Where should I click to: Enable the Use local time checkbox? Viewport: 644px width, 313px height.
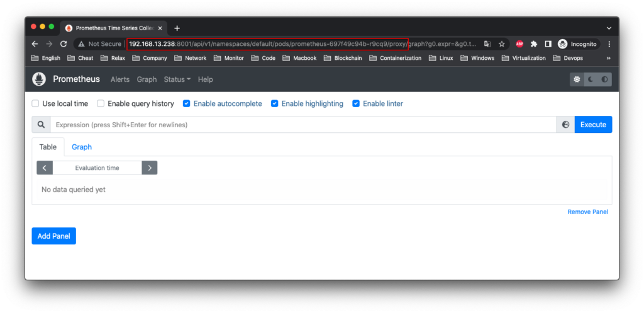35,104
